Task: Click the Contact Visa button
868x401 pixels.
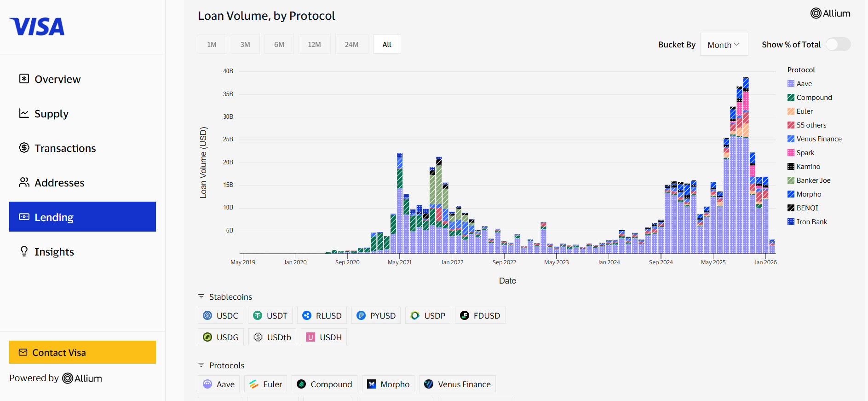Action: click(82, 352)
